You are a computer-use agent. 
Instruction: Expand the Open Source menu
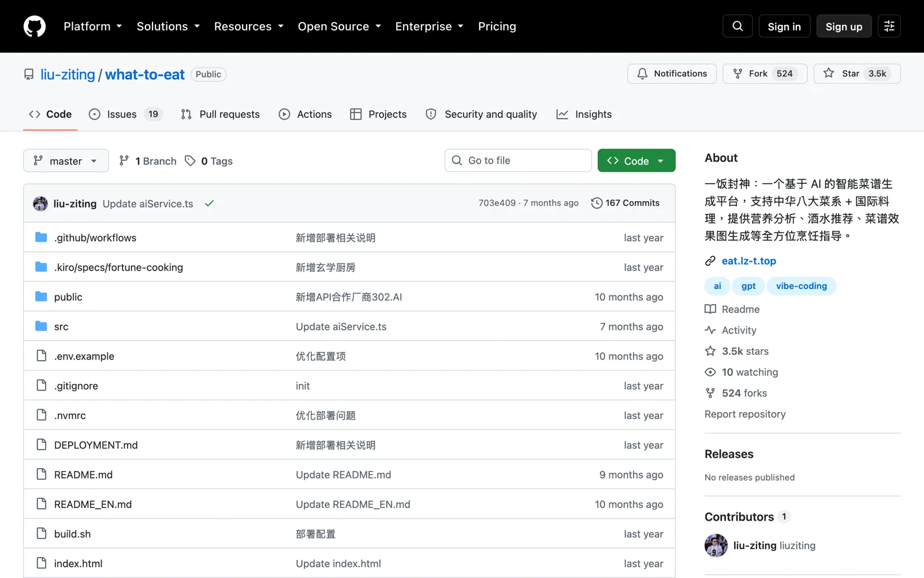tap(340, 27)
